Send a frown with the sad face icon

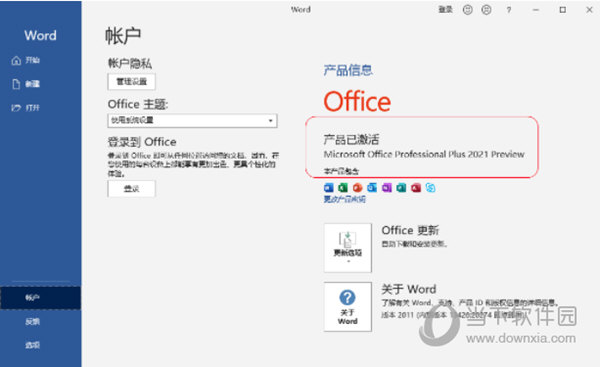486,10
